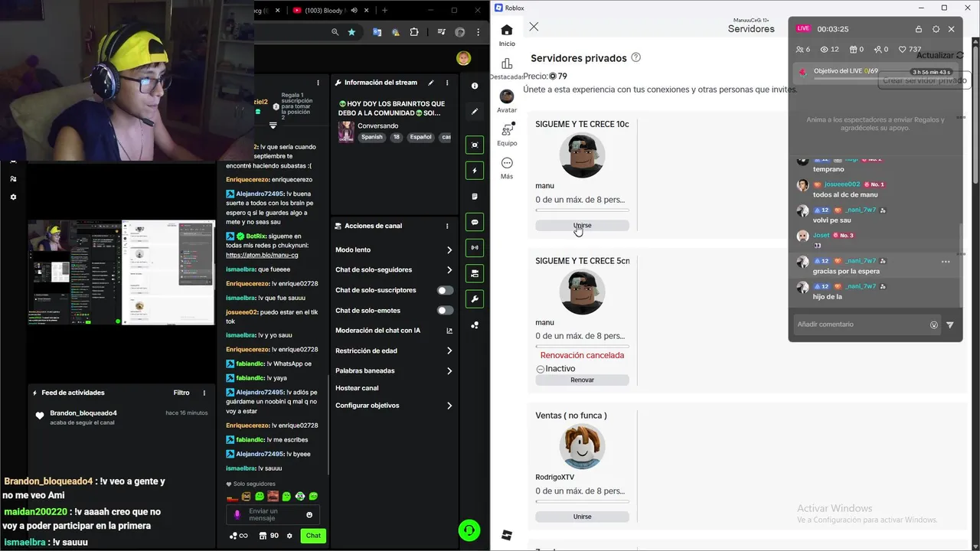980x551 pixels.
Task: Click RodrigoXTV avatar in Ventas server
Action: 582,447
